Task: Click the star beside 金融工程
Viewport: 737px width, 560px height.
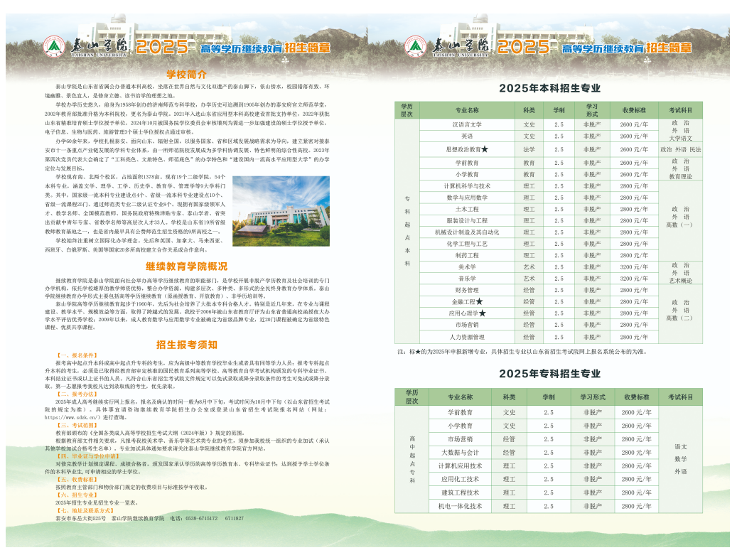Action: (480, 301)
